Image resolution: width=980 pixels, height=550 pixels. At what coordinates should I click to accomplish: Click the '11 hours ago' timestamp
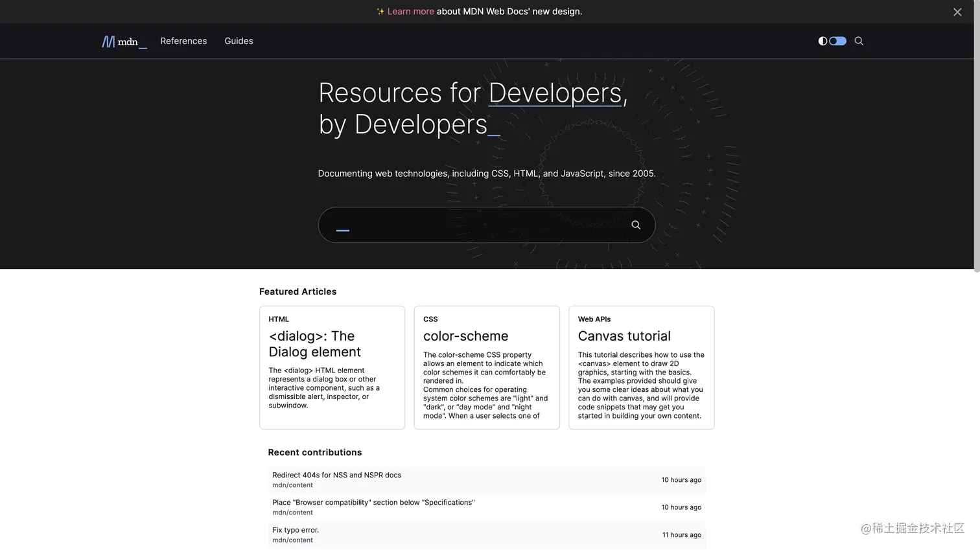(x=682, y=535)
